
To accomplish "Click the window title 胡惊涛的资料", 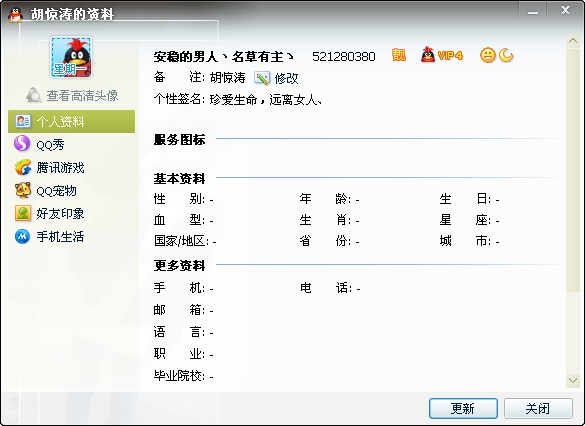I will point(72,15).
